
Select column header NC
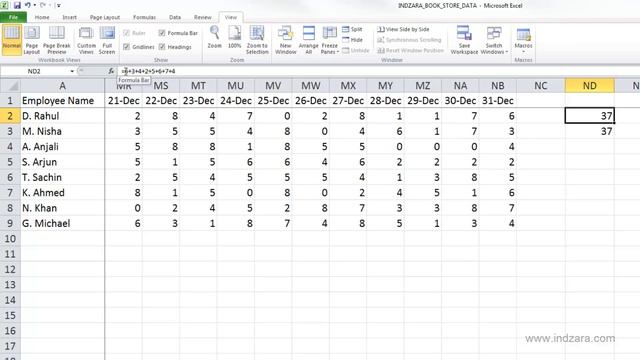pyautogui.click(x=540, y=86)
